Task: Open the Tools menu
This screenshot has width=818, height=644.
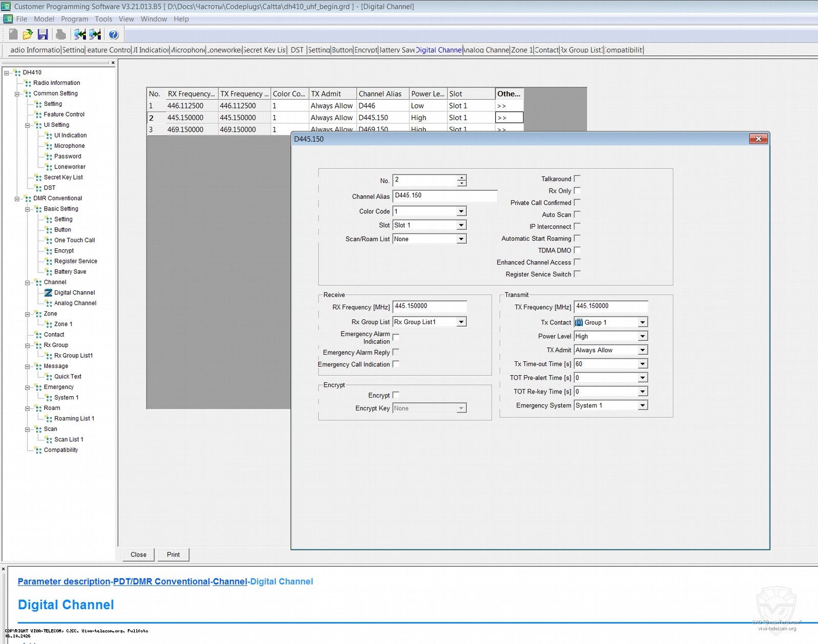Action: click(x=103, y=19)
